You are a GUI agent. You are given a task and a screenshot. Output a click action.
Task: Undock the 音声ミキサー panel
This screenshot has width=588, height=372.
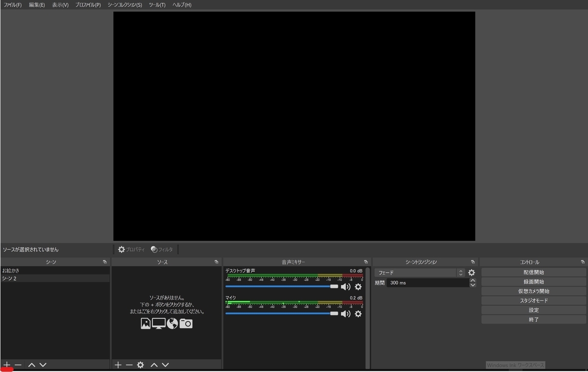tap(366, 262)
